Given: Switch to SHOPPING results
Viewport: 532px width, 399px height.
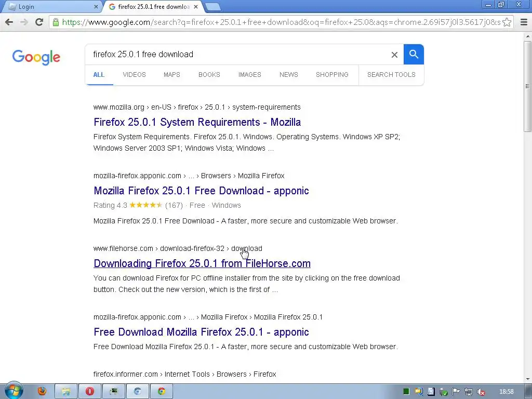Looking at the screenshot, I should point(332,75).
